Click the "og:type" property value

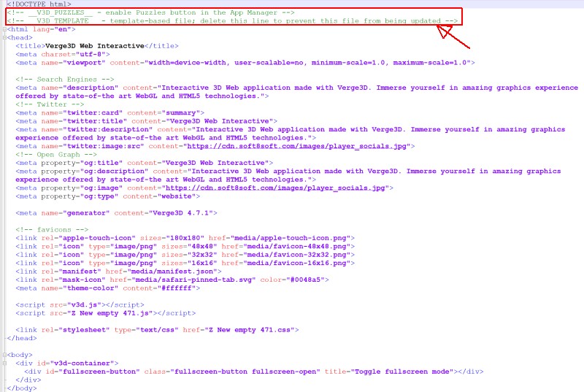tap(99, 196)
